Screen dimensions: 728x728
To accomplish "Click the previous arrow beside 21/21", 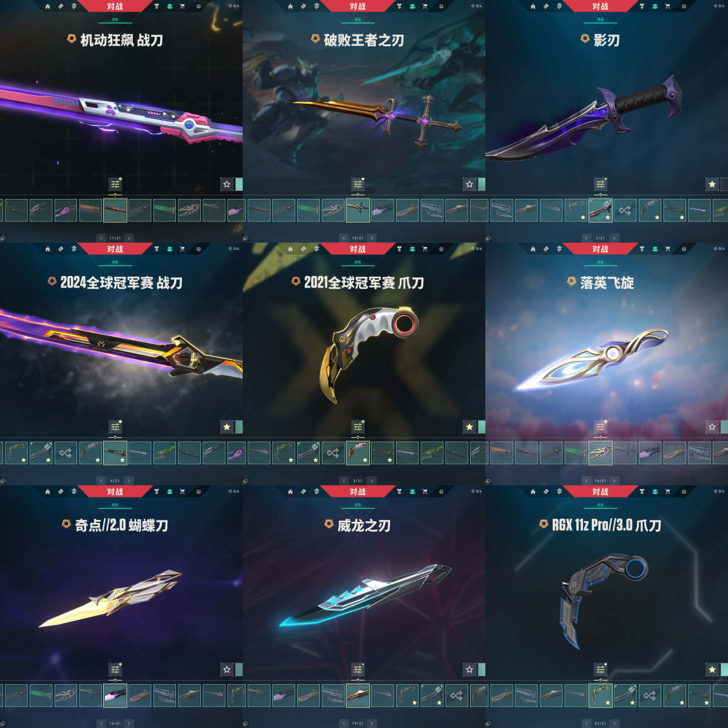I will 587,724.
